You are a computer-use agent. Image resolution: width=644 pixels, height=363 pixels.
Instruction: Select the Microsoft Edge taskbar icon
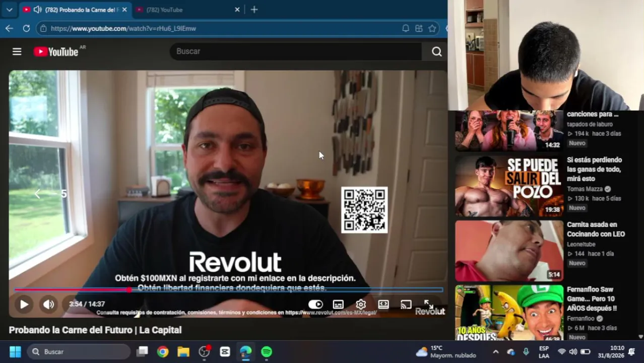(x=245, y=351)
